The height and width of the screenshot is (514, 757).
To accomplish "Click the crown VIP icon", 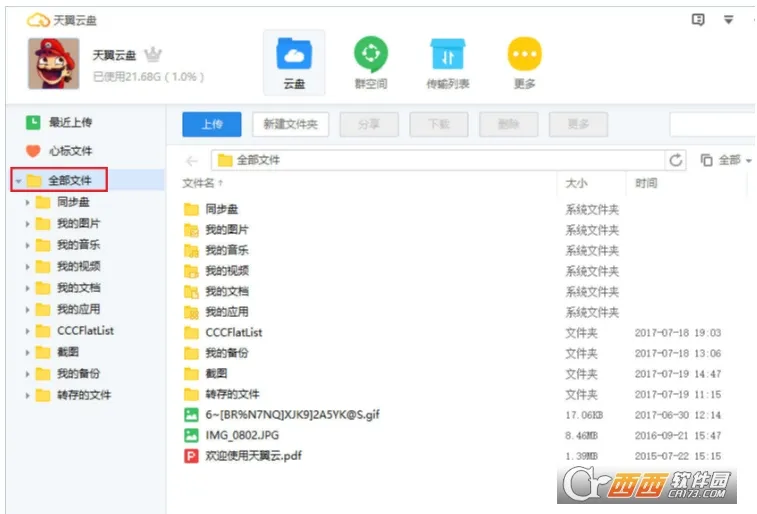I will [x=153, y=55].
